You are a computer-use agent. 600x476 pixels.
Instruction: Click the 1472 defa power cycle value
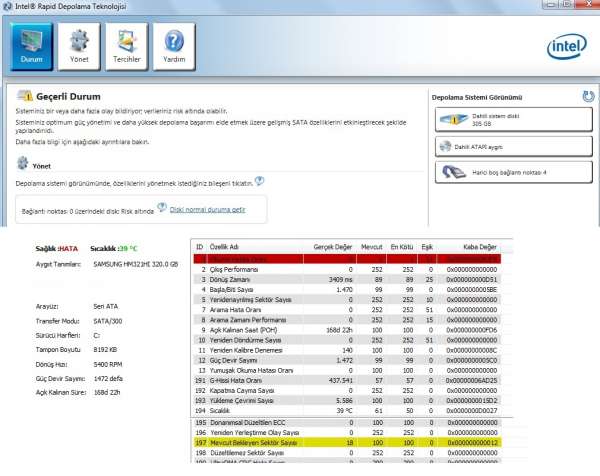(108, 378)
